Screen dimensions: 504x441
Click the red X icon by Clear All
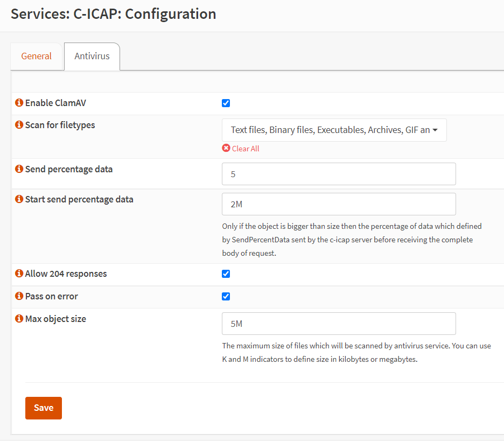tap(226, 149)
